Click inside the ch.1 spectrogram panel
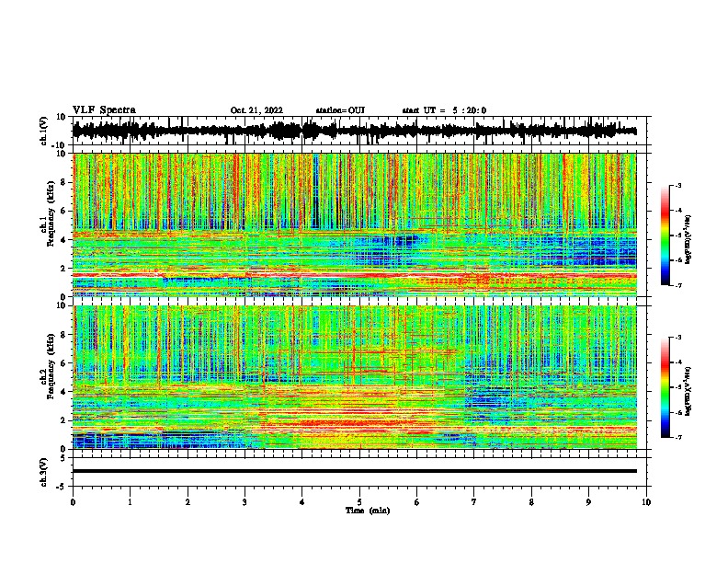 pyautogui.click(x=354, y=224)
